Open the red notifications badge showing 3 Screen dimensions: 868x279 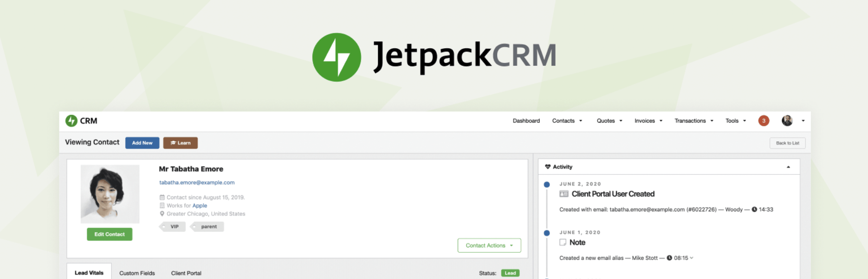[764, 121]
